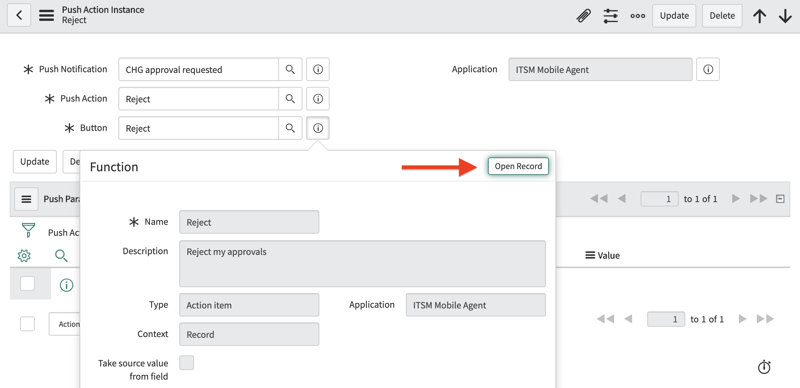Click lookup magnifier for Button field
This screenshot has width=800, height=388.
click(290, 128)
